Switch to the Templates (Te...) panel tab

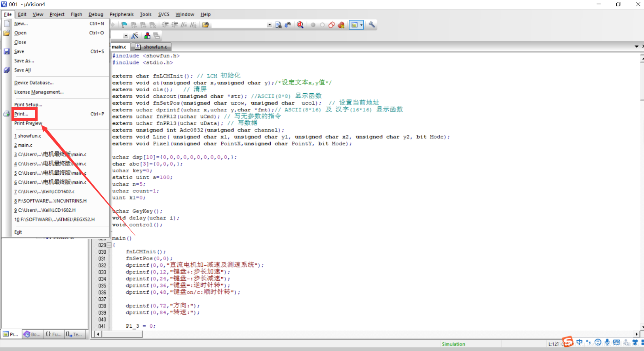coord(74,334)
